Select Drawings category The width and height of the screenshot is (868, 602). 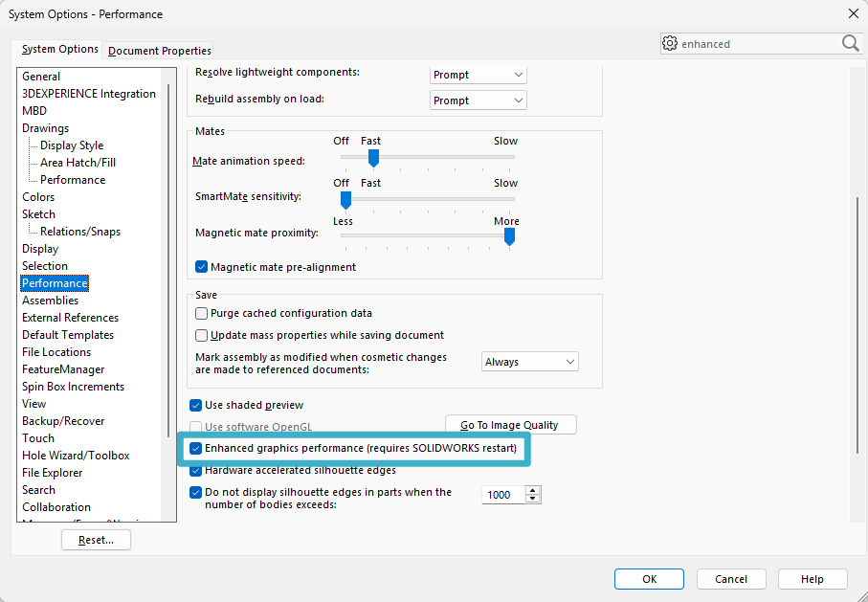click(x=45, y=128)
